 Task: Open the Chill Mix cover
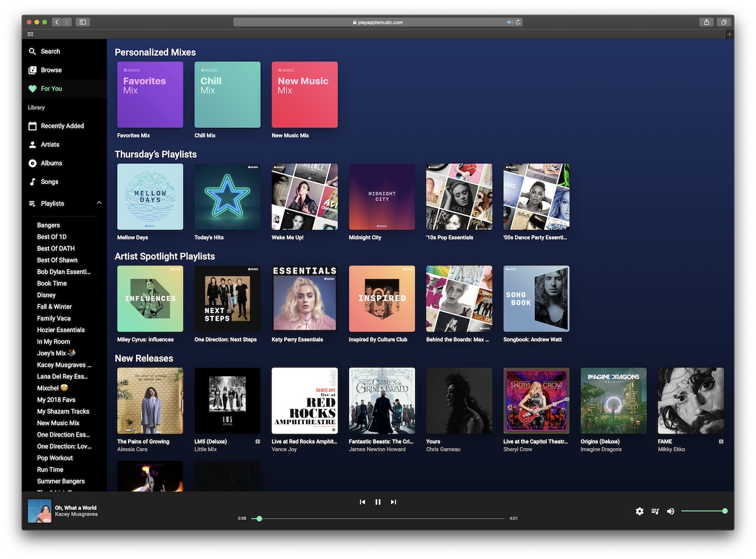tap(227, 95)
